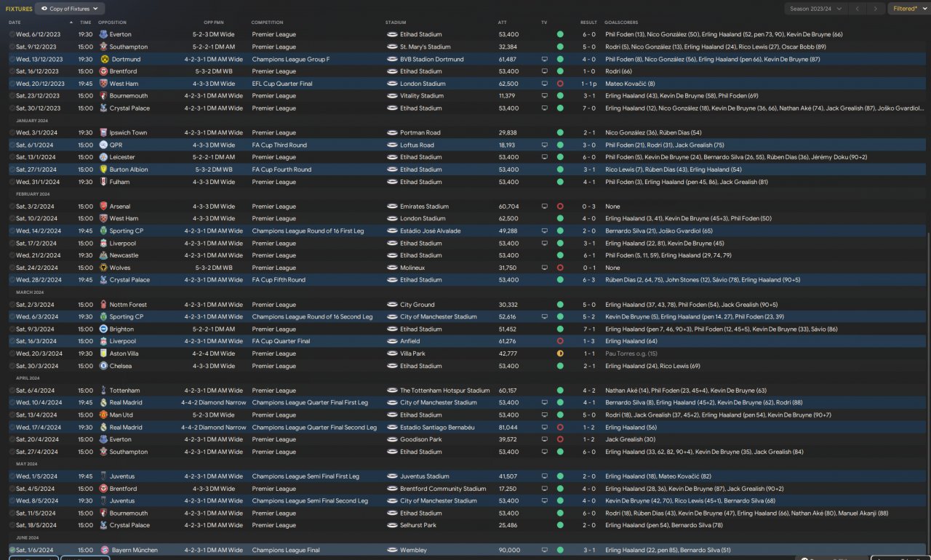The width and height of the screenshot is (931, 560).
Task: Click the Wolves club badge
Action: tap(104, 268)
